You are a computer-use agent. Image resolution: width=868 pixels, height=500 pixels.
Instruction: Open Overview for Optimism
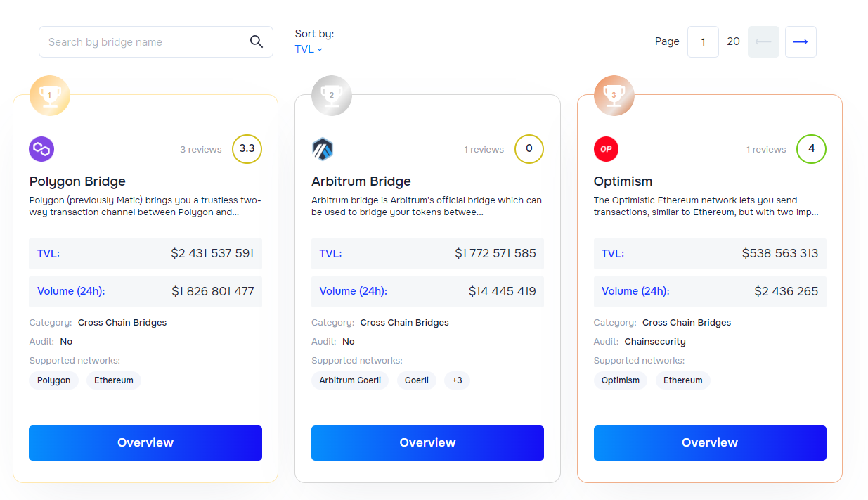(710, 443)
